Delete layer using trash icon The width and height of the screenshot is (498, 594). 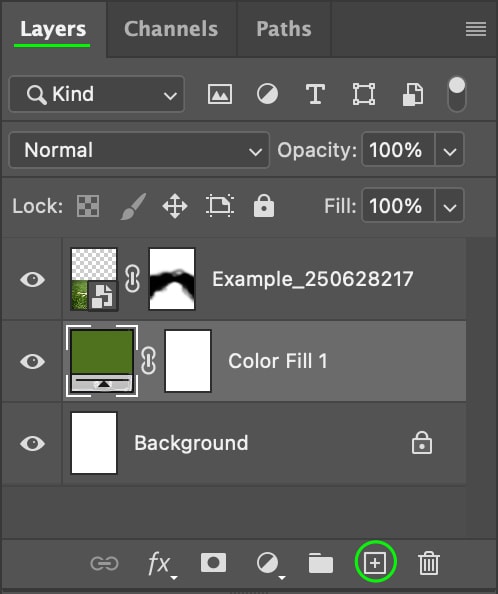(x=429, y=563)
